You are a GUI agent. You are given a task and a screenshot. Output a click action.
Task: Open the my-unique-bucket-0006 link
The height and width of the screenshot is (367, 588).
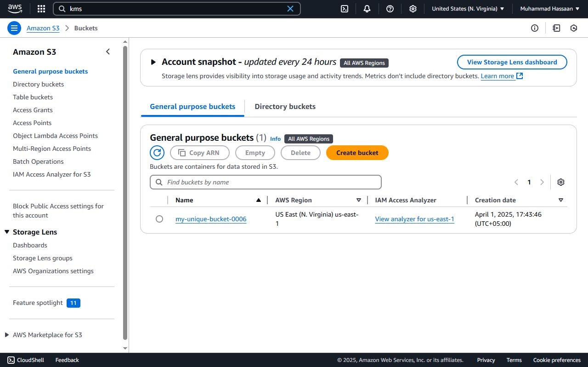tap(211, 219)
